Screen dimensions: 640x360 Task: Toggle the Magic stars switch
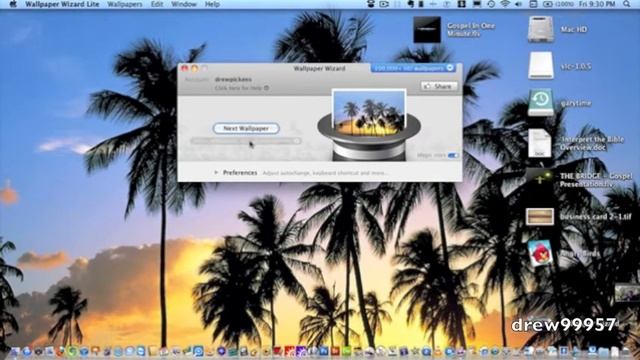453,156
